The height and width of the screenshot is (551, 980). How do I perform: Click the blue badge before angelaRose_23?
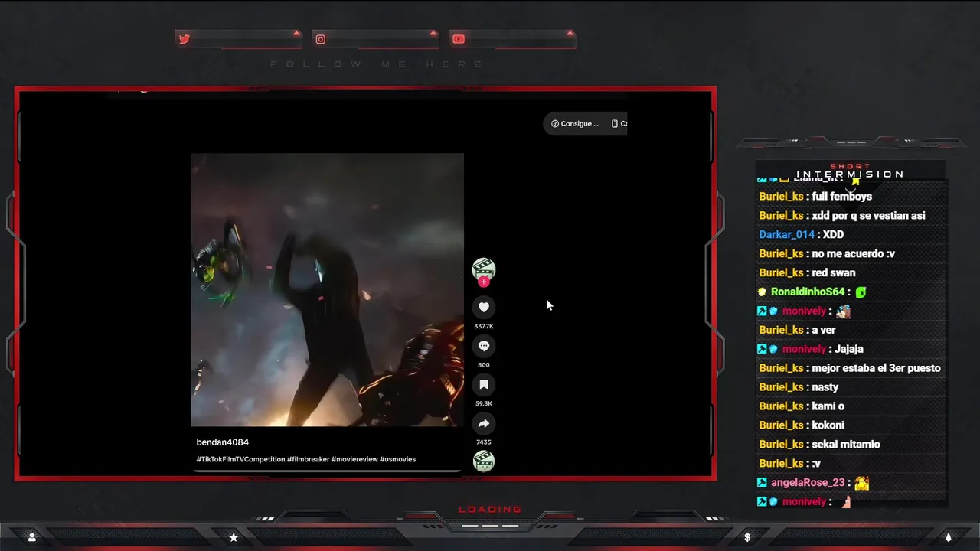(762, 483)
